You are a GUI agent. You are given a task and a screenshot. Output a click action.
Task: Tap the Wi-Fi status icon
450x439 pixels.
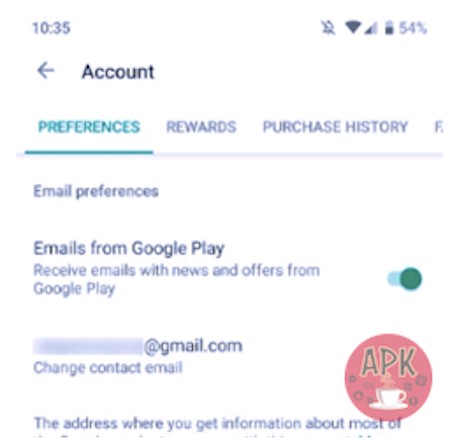pyautogui.click(x=353, y=28)
